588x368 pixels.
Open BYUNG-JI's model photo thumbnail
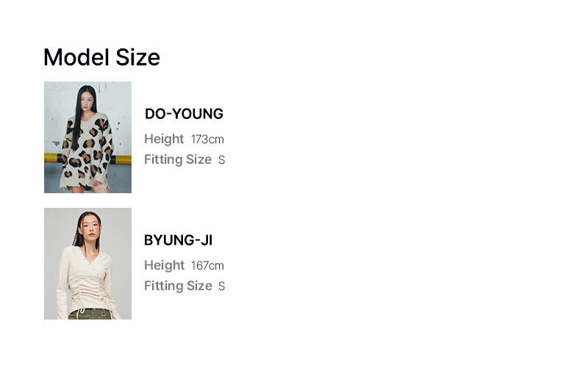[87, 264]
